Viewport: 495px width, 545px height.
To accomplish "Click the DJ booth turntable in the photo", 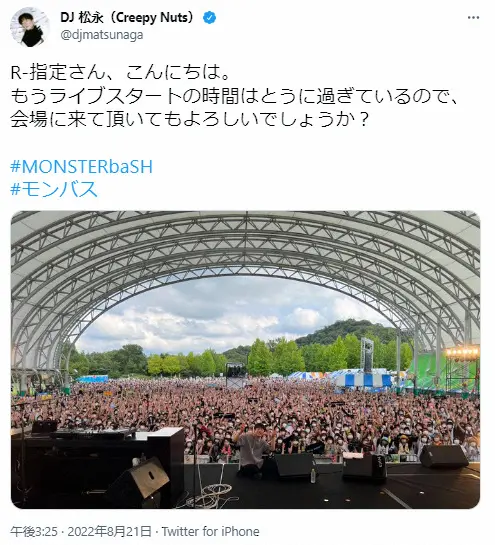I will pyautogui.click(x=93, y=434).
